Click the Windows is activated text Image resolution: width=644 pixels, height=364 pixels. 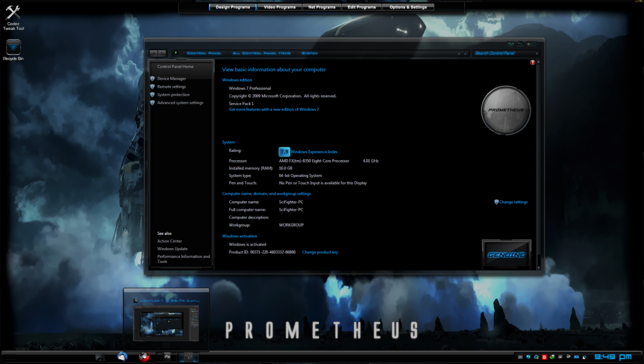pos(247,244)
